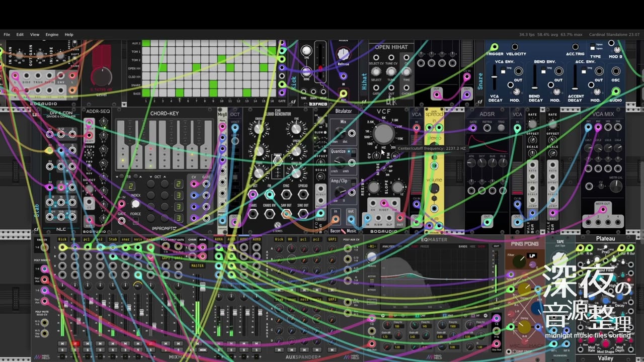
Task: Click Bitulator in jack
Action: (336, 220)
